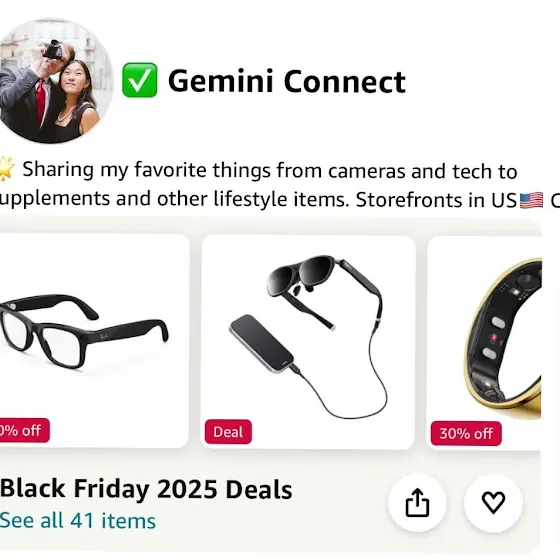Click the sparkle star emoji in bio
Screen dimensions: 560x560
tap(6, 169)
